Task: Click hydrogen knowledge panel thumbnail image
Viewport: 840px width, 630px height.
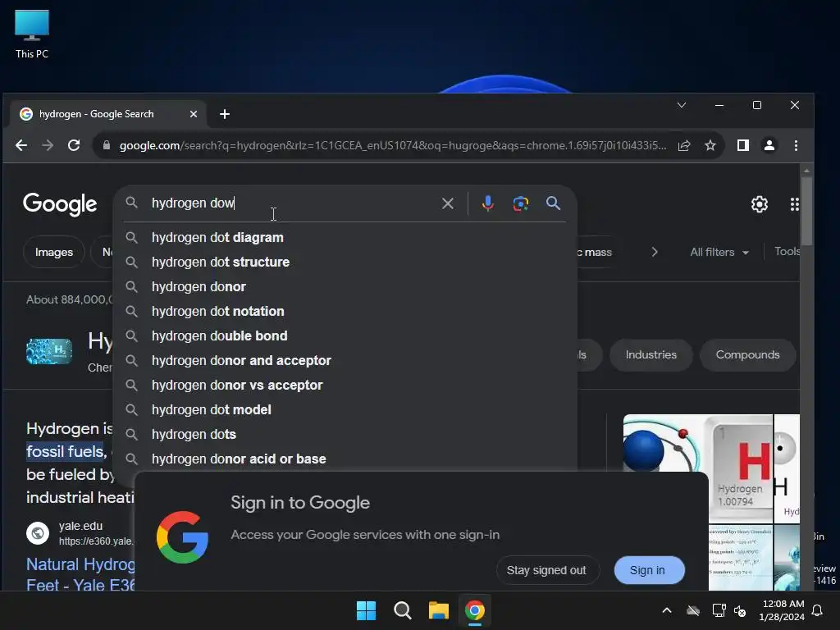Action: click(x=49, y=351)
